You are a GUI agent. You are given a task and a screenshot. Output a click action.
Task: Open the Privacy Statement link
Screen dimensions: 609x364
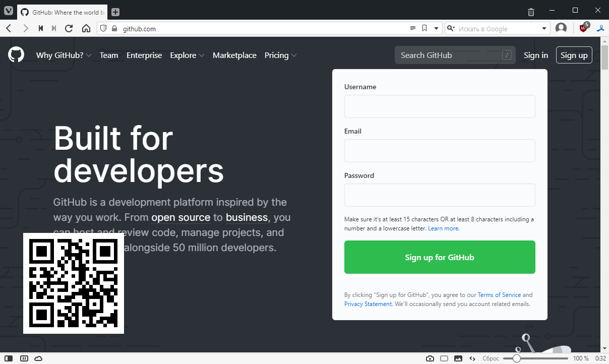[x=368, y=304]
